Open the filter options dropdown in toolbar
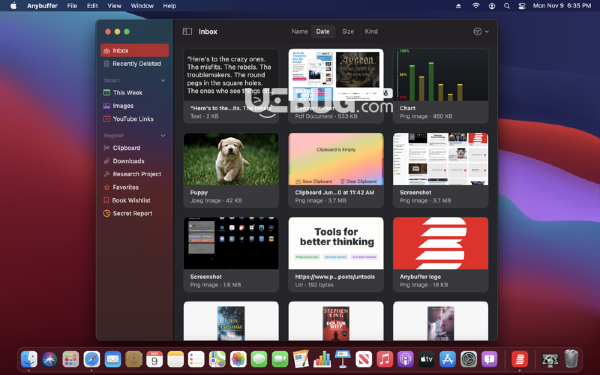The height and width of the screenshot is (375, 600). (481, 31)
